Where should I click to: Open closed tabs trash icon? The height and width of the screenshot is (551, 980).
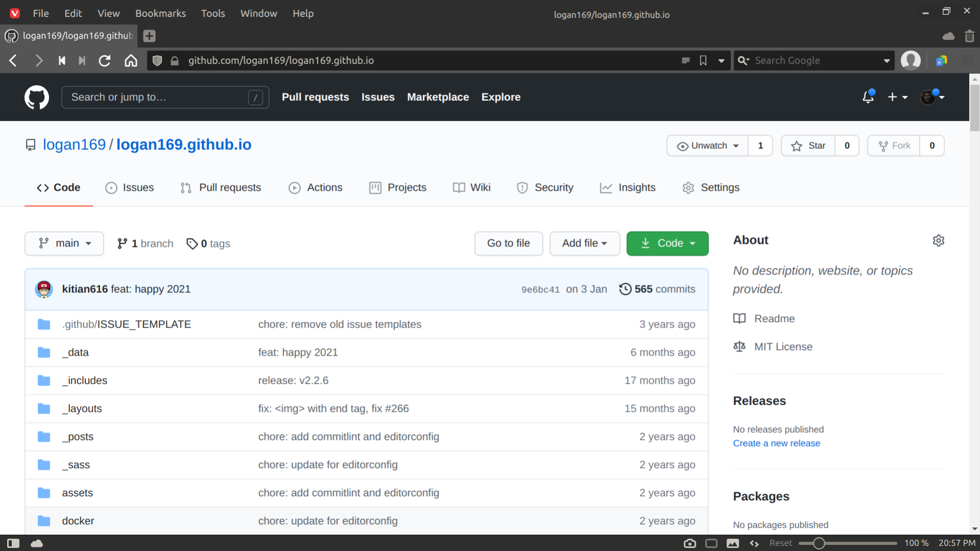969,36
